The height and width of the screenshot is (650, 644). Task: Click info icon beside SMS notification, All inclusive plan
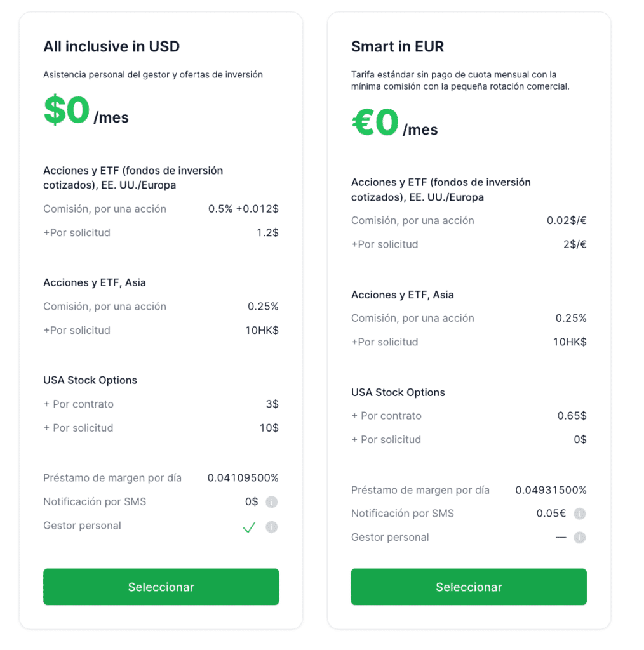click(271, 502)
